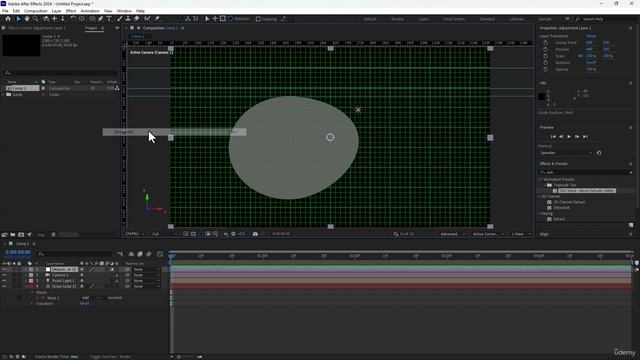Hide the Green Solid layer
Image resolution: width=640 pixels, height=360 pixels.
coord(4,287)
